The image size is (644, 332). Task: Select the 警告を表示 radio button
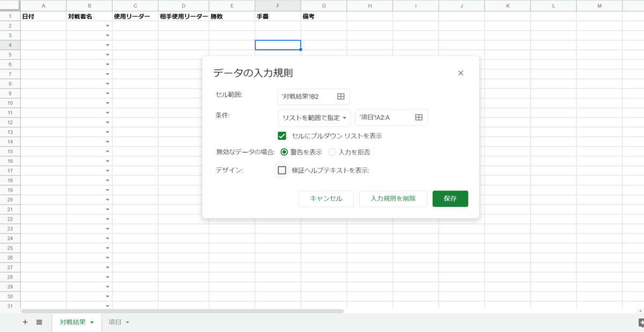tap(284, 152)
